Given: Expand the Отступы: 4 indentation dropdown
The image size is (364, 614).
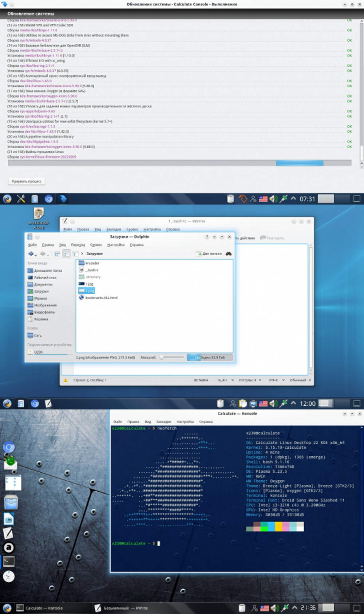Looking at the screenshot, I should [x=250, y=380].
